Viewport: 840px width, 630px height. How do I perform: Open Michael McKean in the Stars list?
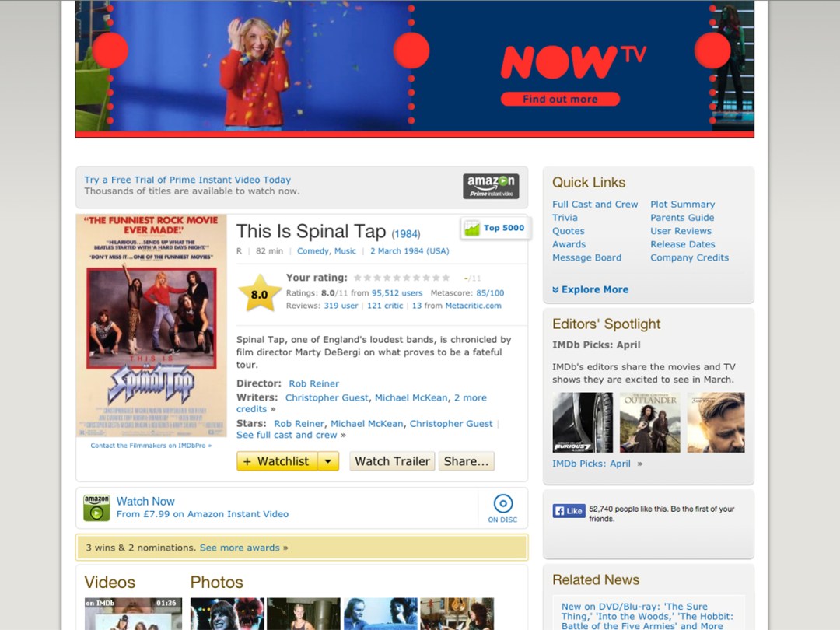(367, 424)
